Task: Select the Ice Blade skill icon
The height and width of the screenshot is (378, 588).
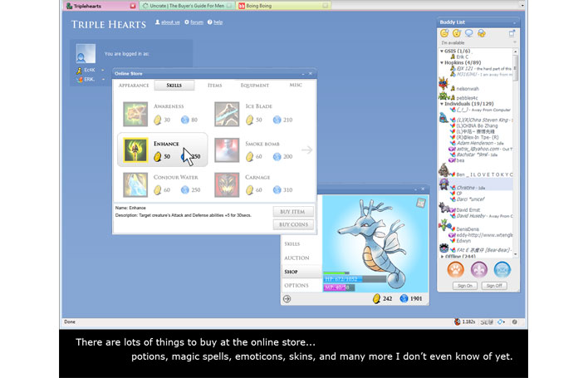Action: 227,114
